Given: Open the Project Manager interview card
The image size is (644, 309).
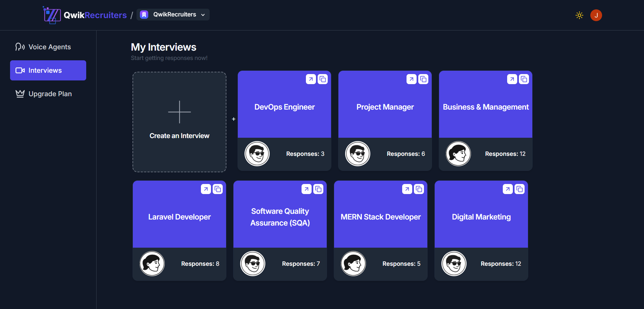Looking at the screenshot, I should pyautogui.click(x=385, y=107).
